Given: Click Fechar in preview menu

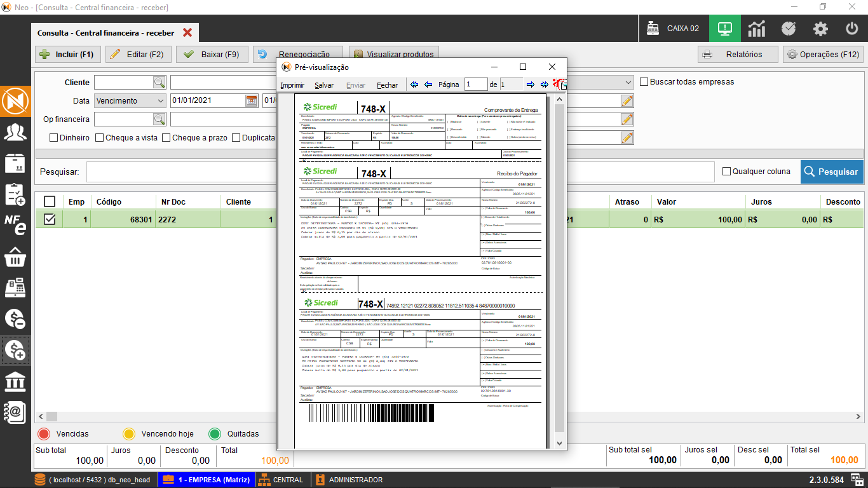Looking at the screenshot, I should point(387,85).
